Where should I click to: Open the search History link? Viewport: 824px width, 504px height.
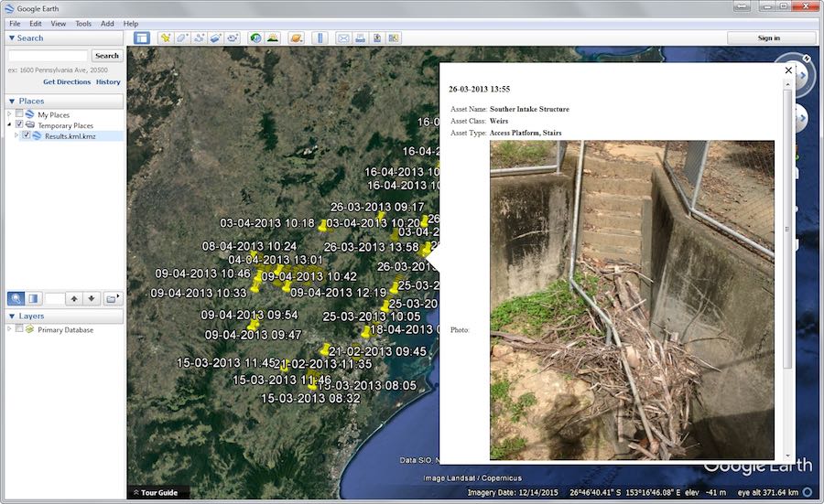[108, 82]
